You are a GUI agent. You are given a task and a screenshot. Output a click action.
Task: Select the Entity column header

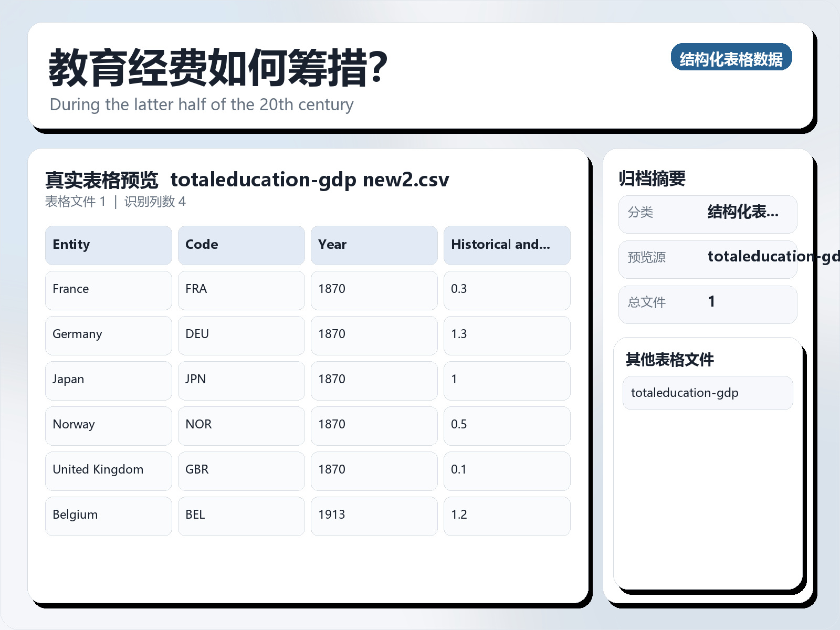108,245
